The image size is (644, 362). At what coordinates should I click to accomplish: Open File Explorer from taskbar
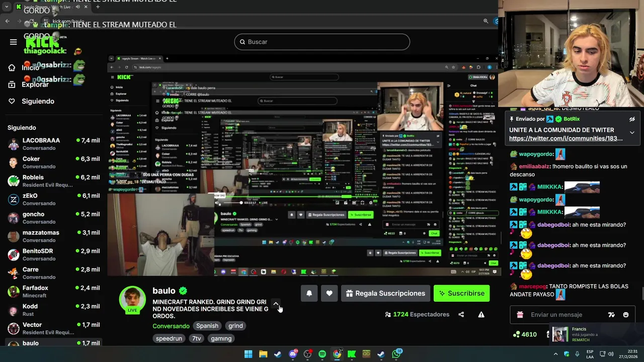[x=263, y=354]
